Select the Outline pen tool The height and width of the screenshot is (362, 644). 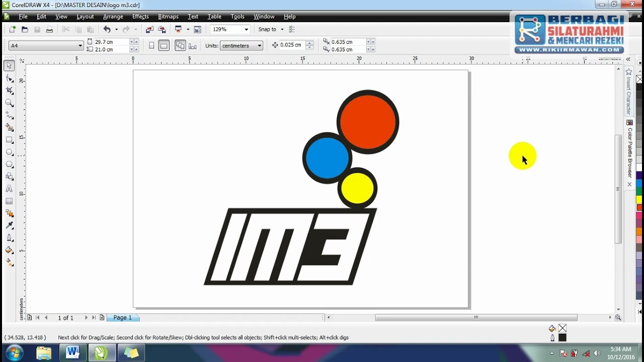(9, 238)
